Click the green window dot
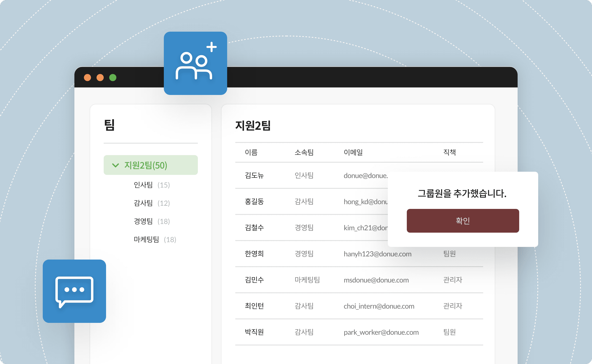This screenshot has width=592, height=364. coord(113,78)
